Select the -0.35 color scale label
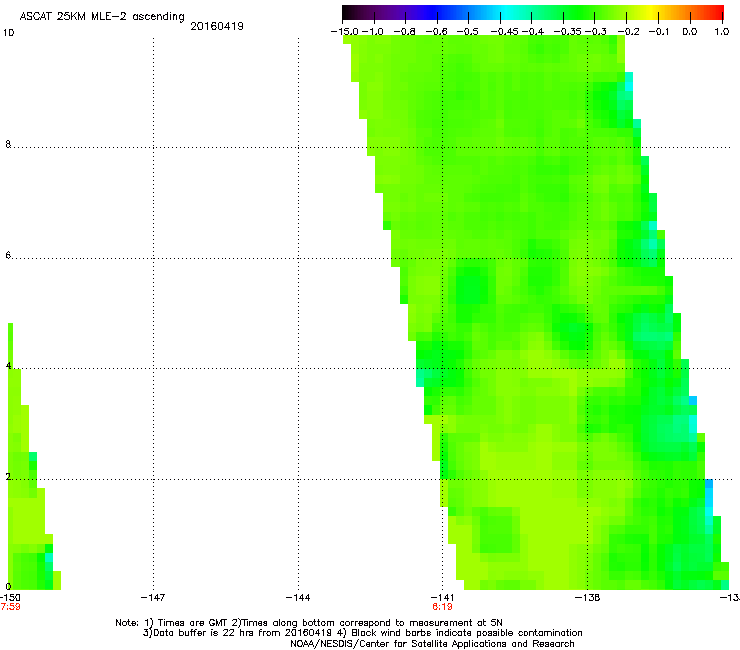740x650 pixels. click(568, 32)
